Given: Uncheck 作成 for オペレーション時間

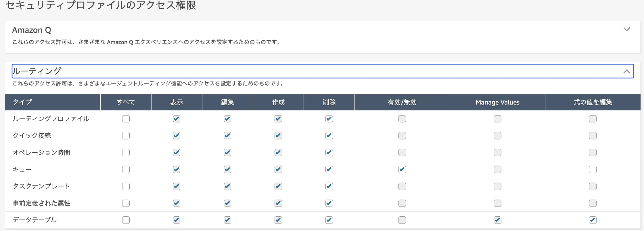Looking at the screenshot, I should (278, 152).
